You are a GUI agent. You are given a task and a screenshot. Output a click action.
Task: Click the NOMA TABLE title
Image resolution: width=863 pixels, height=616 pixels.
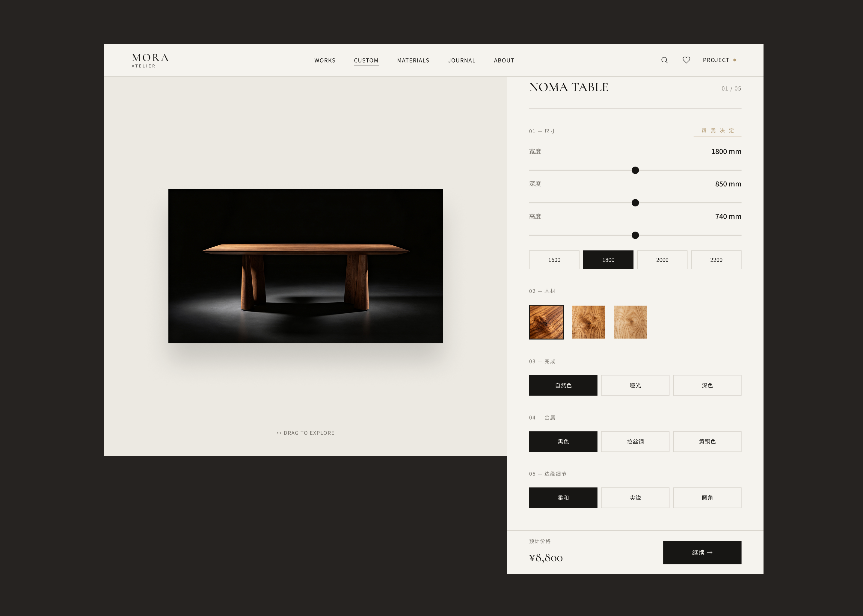[x=569, y=87]
